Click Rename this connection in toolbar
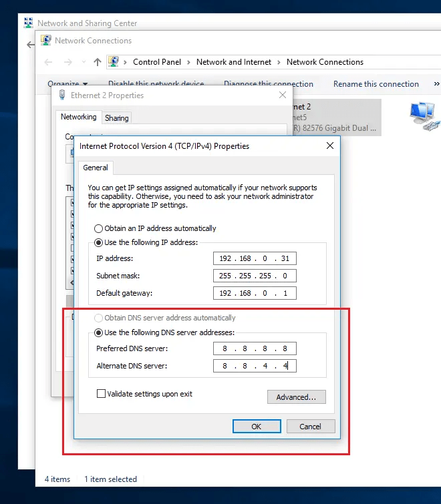441x504 pixels. 376,84
